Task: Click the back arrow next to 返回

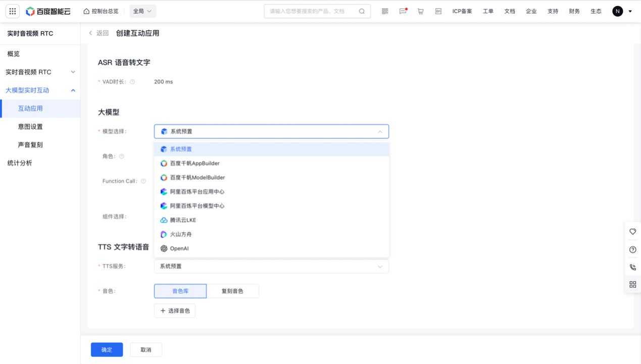Action: pyautogui.click(x=90, y=33)
